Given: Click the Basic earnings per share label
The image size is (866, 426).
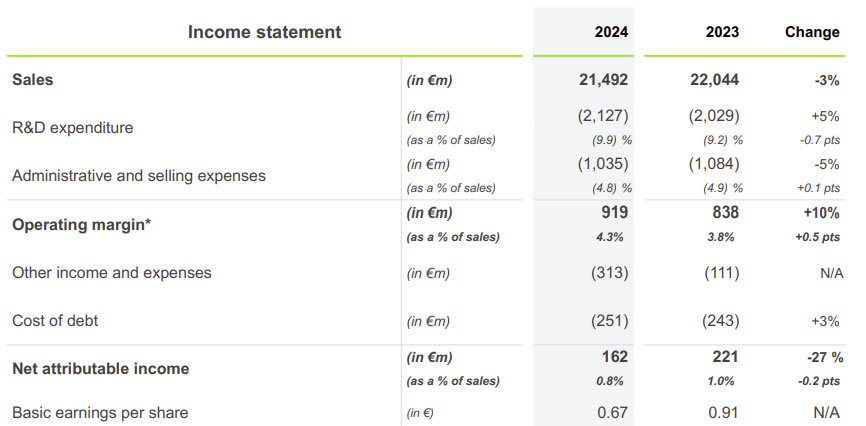Looking at the screenshot, I should tap(100, 412).
